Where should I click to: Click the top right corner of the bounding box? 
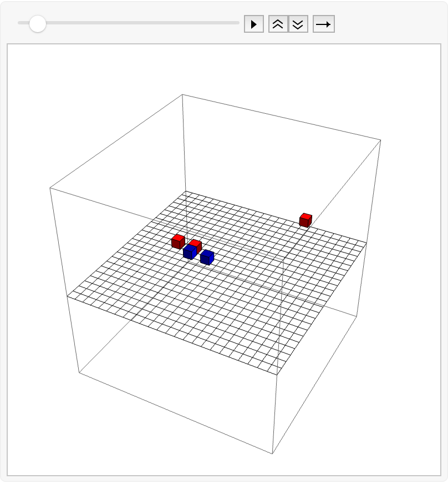pyautogui.click(x=381, y=139)
